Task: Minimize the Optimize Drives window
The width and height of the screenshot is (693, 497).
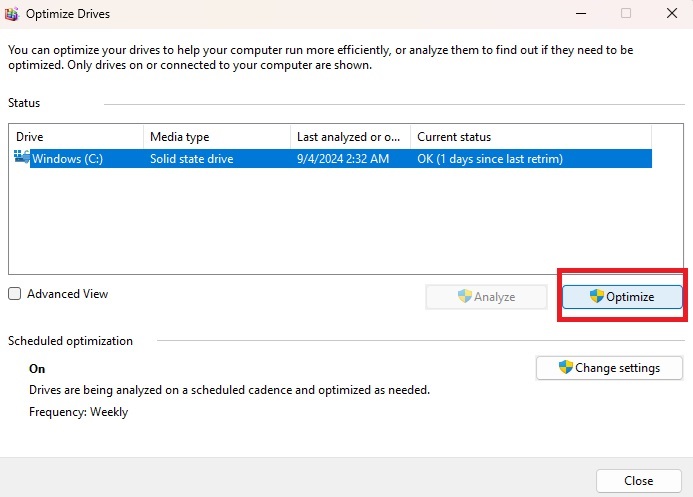Action: click(581, 14)
